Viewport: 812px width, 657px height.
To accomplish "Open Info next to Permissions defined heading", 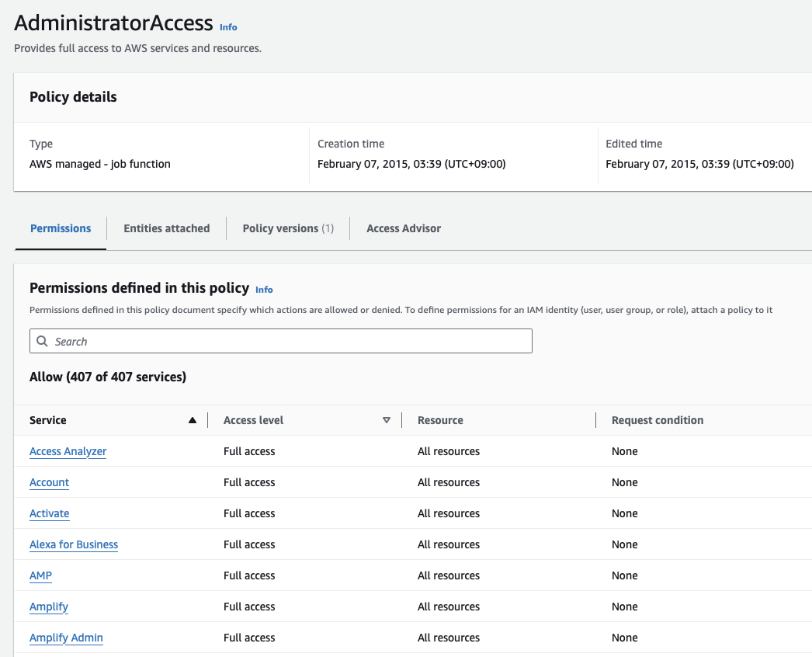I will (264, 290).
